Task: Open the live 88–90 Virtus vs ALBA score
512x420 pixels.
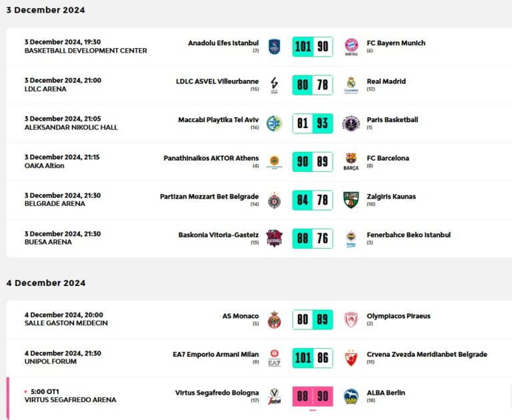Action: tap(312, 397)
